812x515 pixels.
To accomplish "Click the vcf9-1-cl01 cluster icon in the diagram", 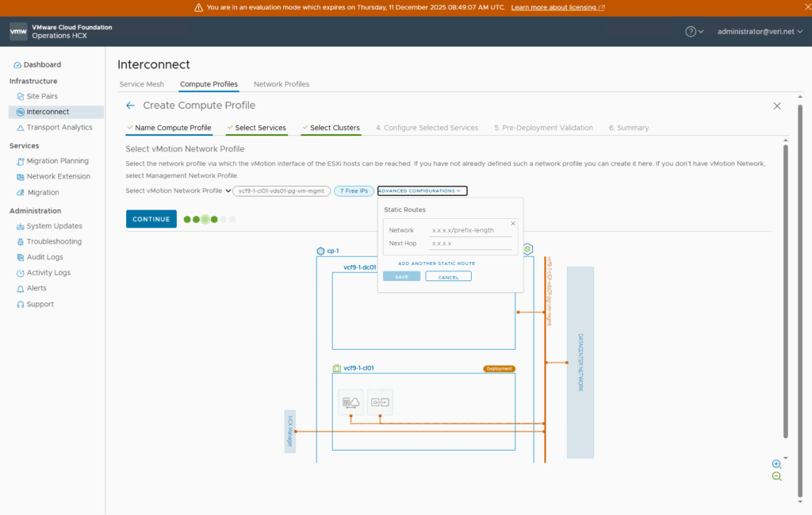I will click(x=337, y=368).
